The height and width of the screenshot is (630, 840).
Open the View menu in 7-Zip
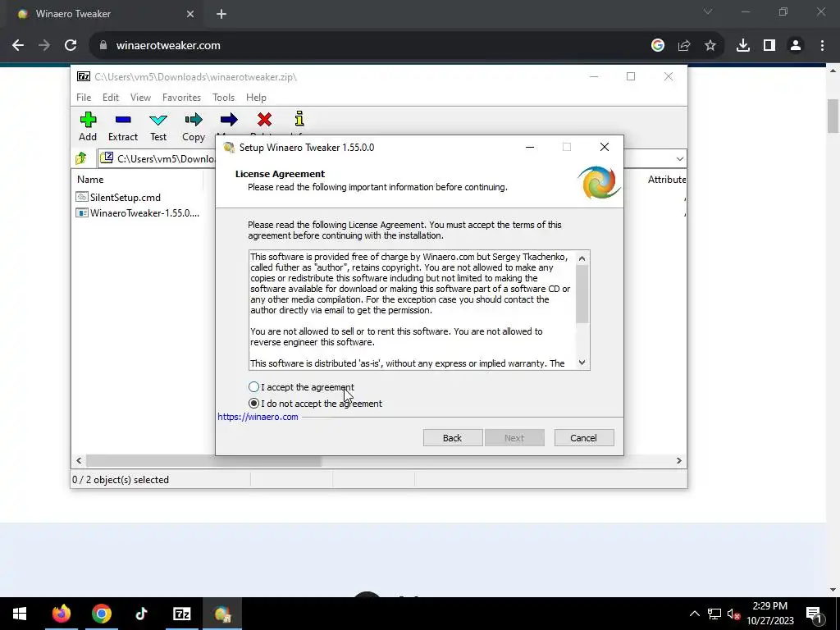tap(140, 98)
